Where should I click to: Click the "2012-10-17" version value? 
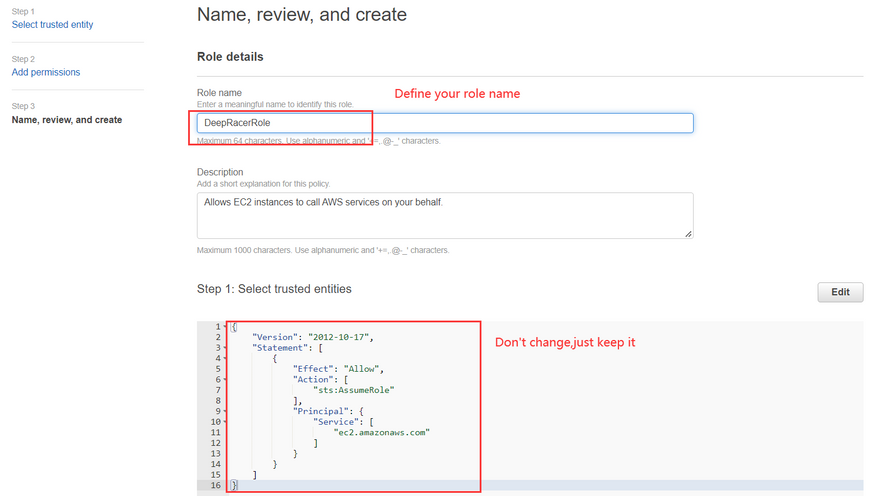point(338,337)
